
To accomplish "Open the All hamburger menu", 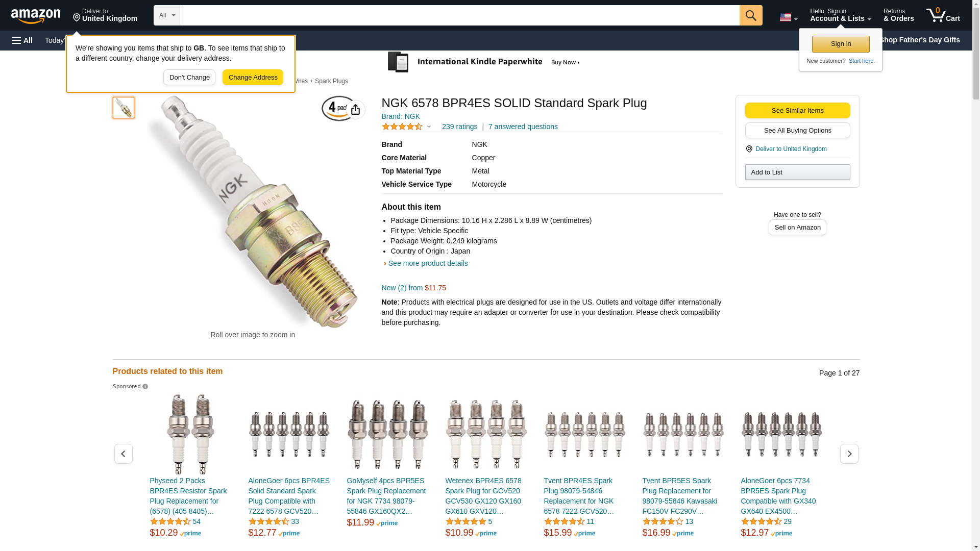I will (22, 40).
